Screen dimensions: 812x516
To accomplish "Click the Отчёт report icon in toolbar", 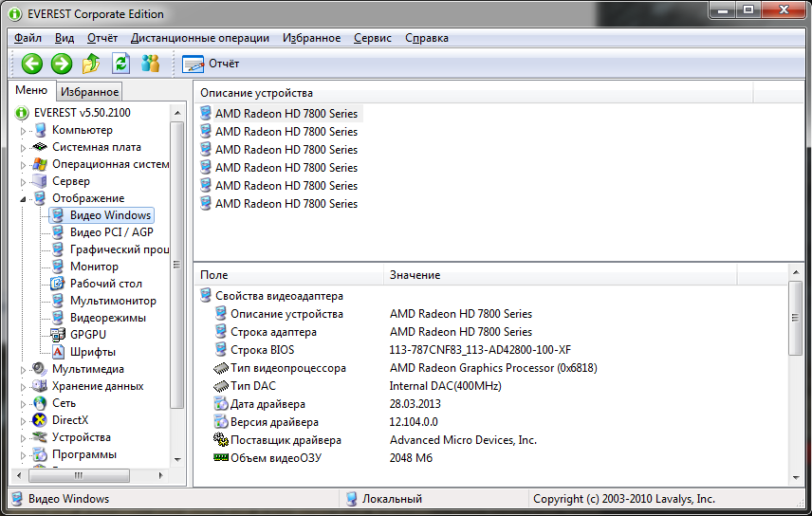I will click(193, 64).
